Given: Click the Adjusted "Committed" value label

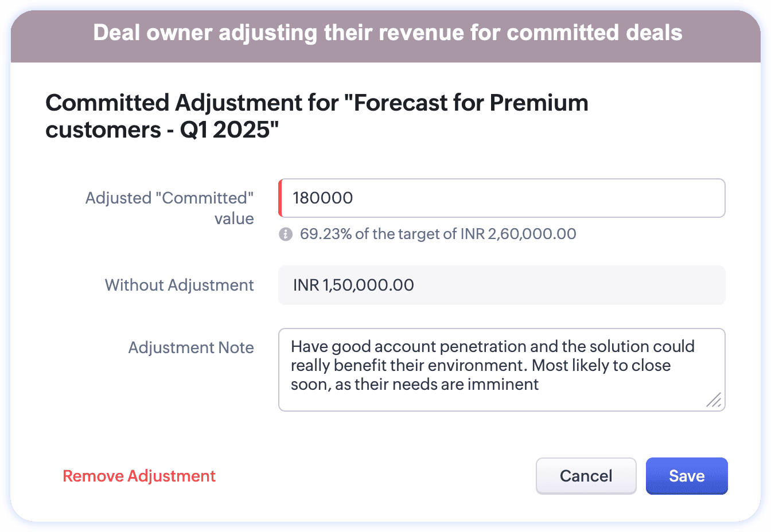Looking at the screenshot, I should tap(170, 208).
